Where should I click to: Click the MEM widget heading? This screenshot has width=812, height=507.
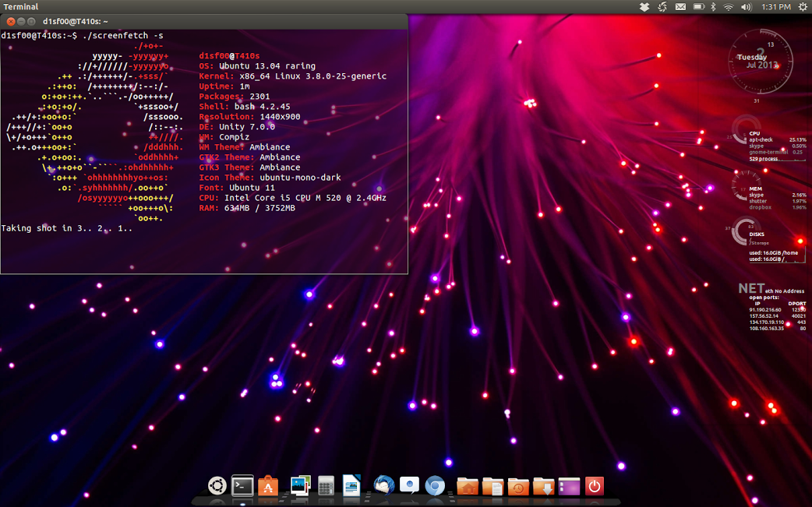756,188
